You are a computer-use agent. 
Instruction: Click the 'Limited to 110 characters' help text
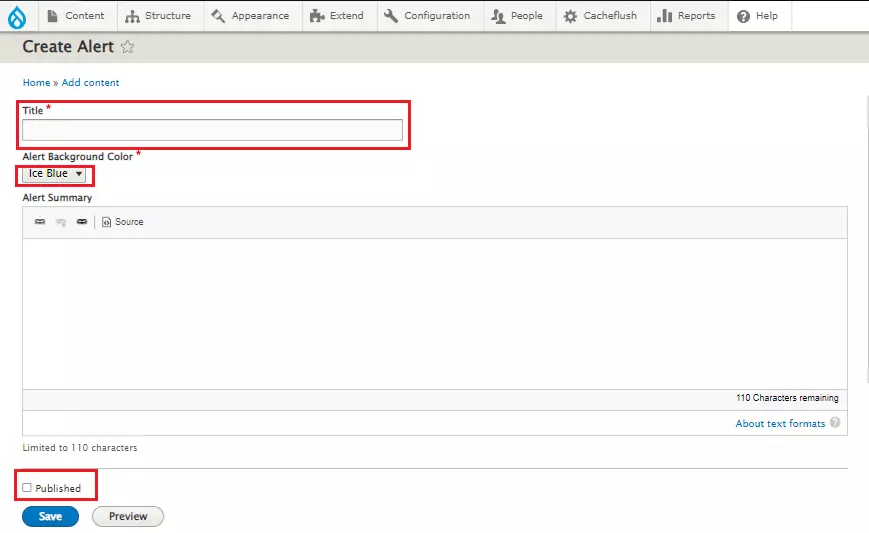click(x=80, y=448)
